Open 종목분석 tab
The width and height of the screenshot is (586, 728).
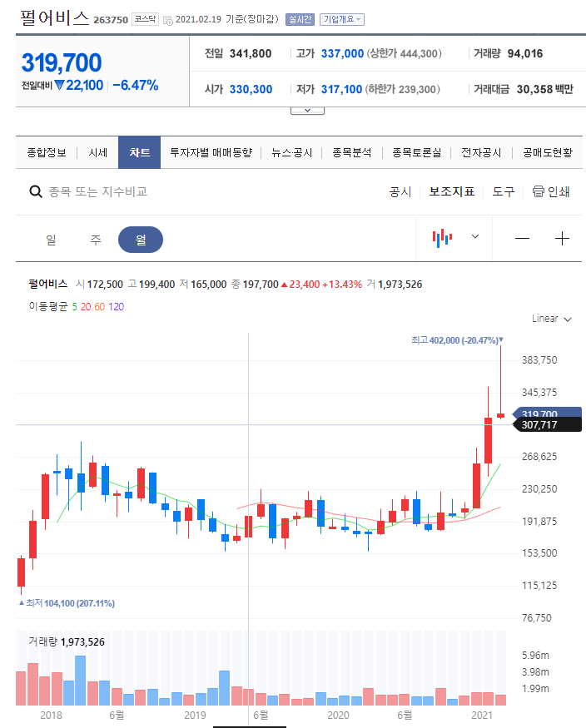(352, 152)
